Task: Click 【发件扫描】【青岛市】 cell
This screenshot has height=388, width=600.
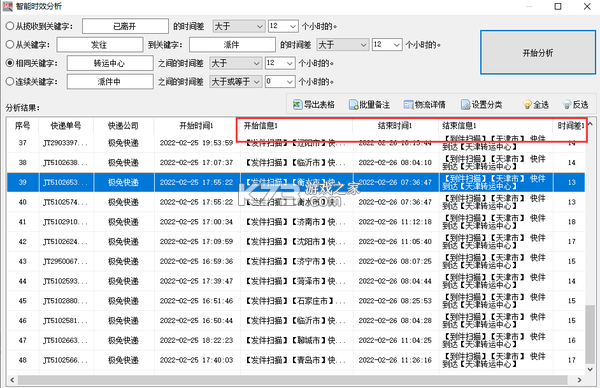Action: coord(296,360)
